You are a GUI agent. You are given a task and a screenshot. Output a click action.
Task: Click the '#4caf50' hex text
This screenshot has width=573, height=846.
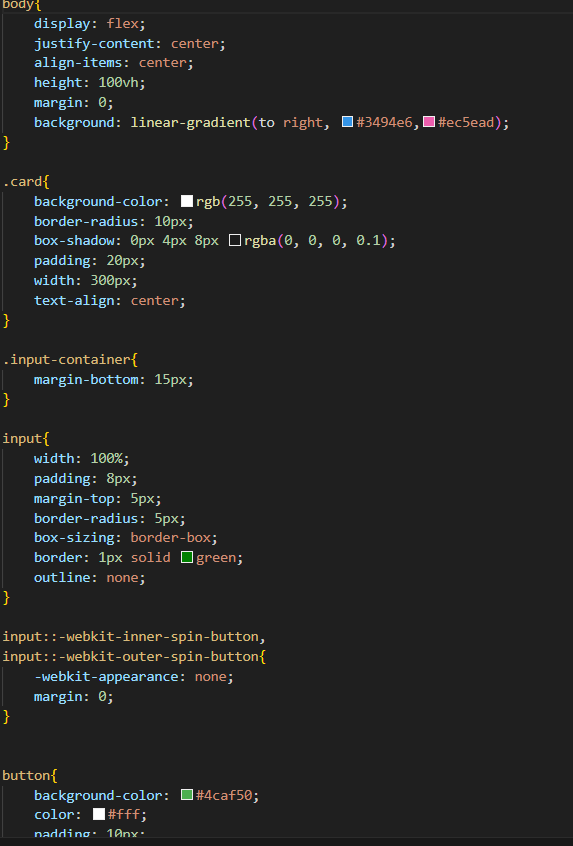[224, 795]
